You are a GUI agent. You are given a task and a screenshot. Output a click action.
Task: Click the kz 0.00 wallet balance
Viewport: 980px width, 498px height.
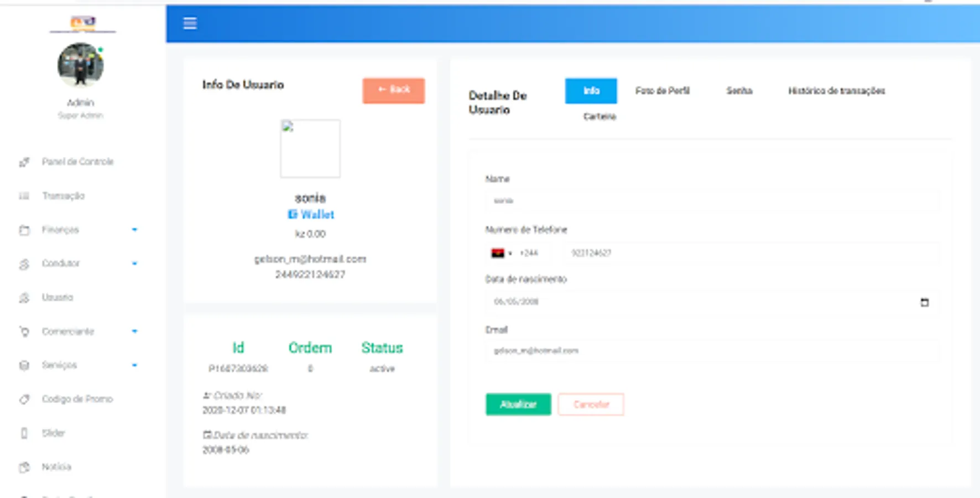coord(310,234)
